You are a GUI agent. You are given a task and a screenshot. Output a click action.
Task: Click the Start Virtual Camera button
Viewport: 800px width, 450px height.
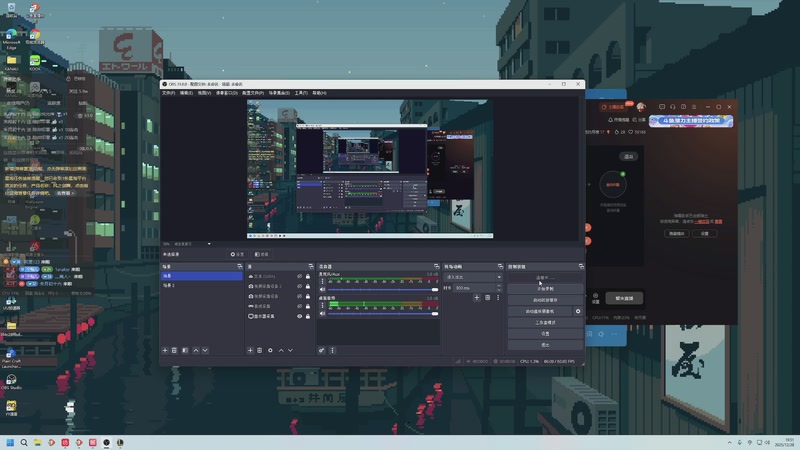(540, 311)
